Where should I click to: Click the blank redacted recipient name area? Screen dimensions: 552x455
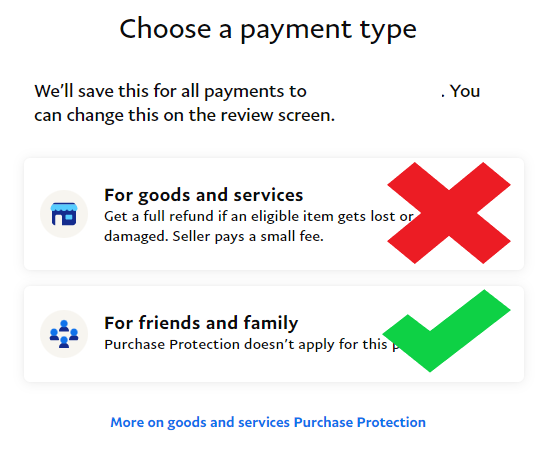coord(374,92)
